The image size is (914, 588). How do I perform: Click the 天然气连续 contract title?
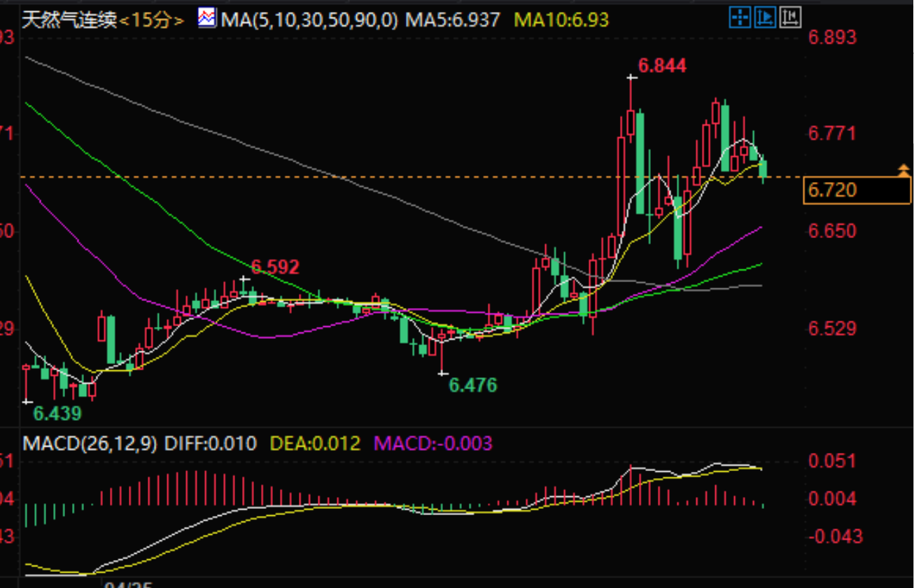coord(69,20)
